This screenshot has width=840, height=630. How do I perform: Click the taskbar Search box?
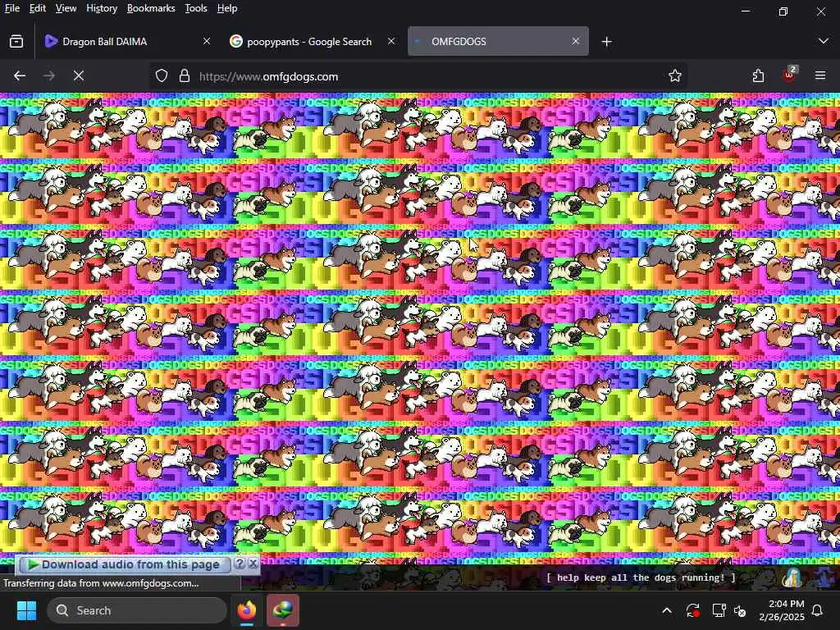tap(137, 610)
